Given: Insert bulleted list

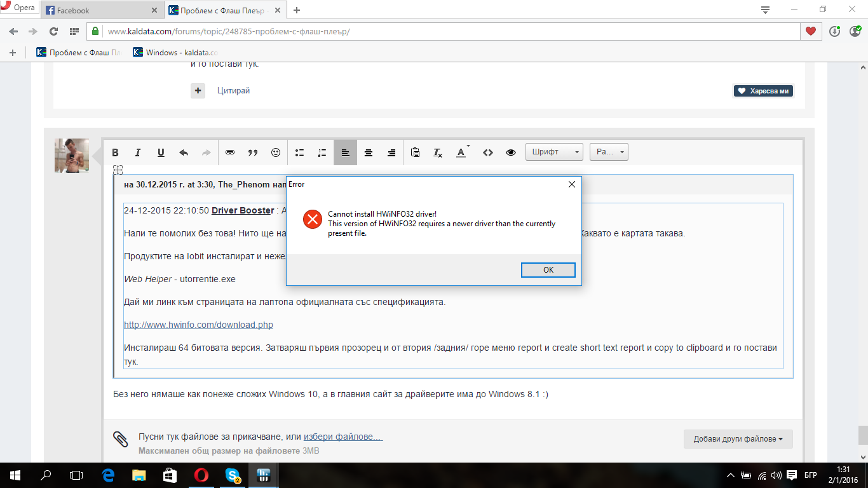Looking at the screenshot, I should [299, 152].
